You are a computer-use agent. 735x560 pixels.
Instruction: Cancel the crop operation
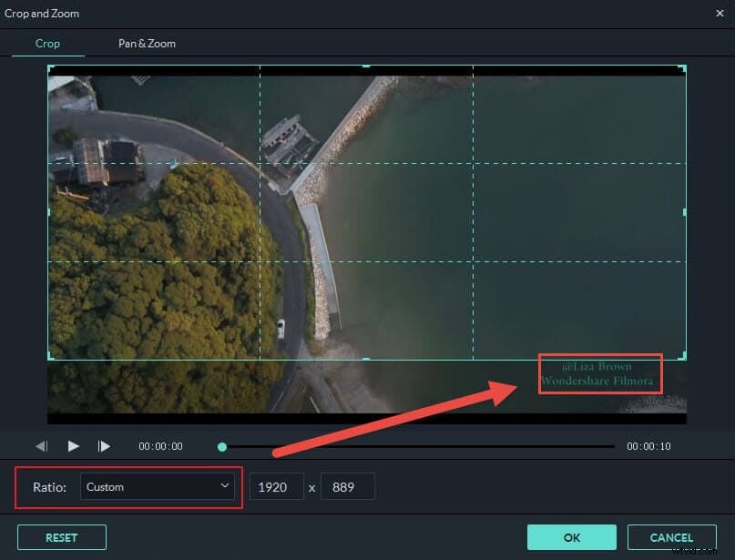point(671,537)
